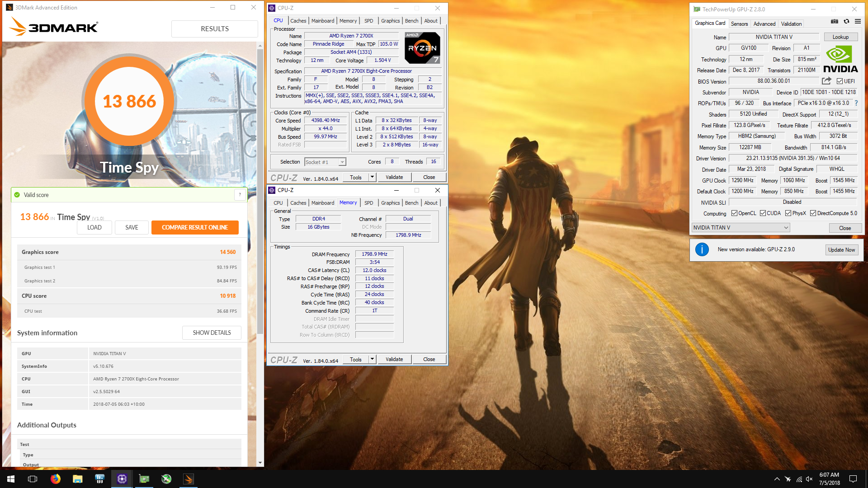Screen dimensions: 868x488
Task: Click Update Now button in GPU-Z
Action: pos(841,249)
